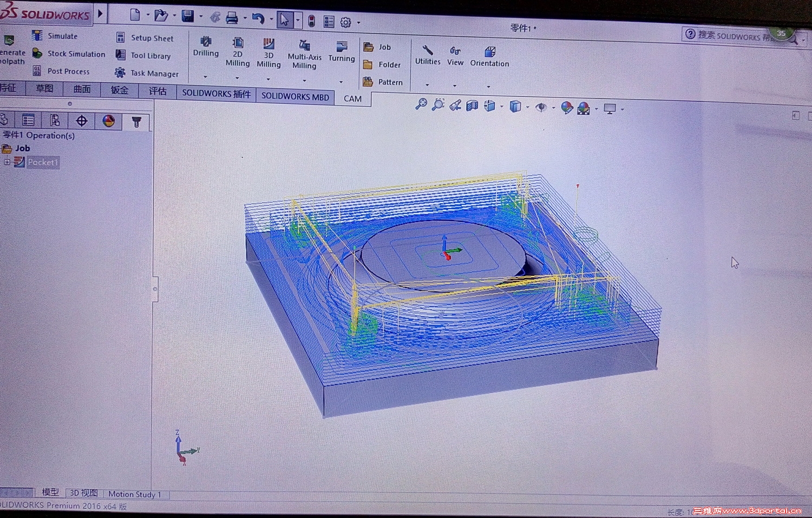
Task: Change the Display Style cube
Action: coord(515,107)
